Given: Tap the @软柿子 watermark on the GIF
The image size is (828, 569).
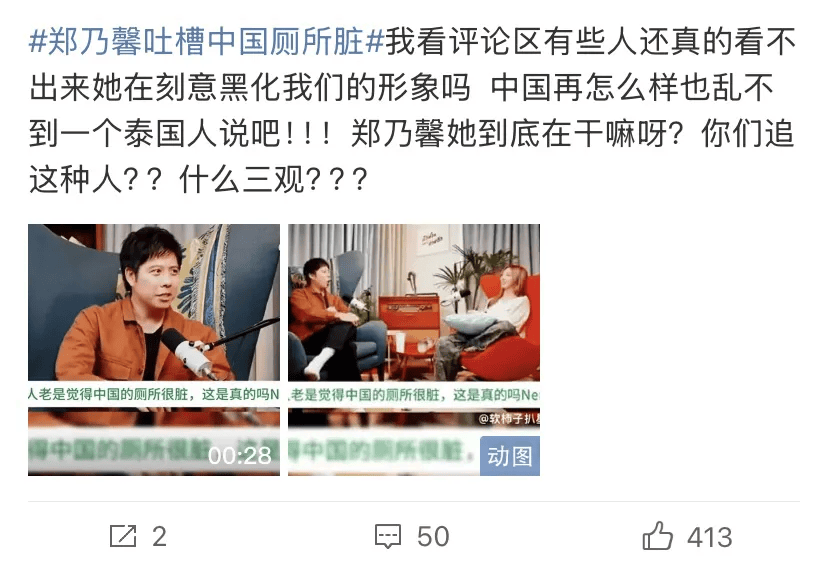Looking at the screenshot, I should tap(508, 419).
